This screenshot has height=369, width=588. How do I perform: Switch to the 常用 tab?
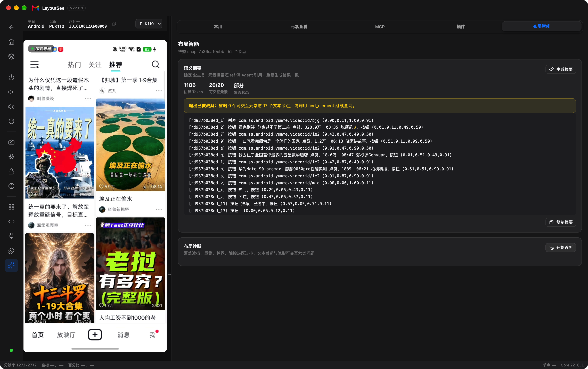218,26
